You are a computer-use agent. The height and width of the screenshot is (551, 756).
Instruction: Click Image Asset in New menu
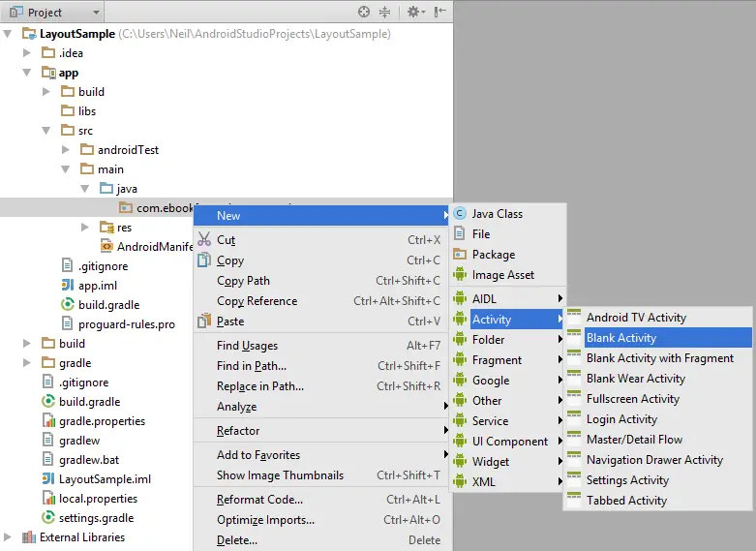(502, 275)
